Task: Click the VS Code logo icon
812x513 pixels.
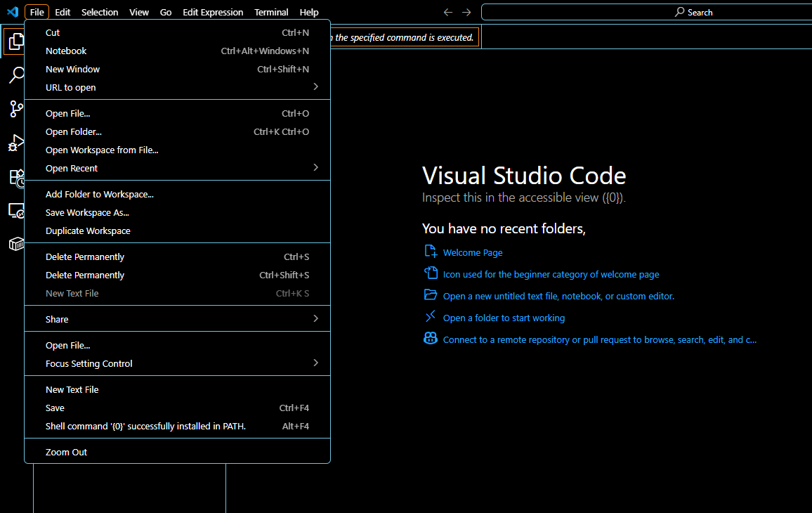Action: 13,12
